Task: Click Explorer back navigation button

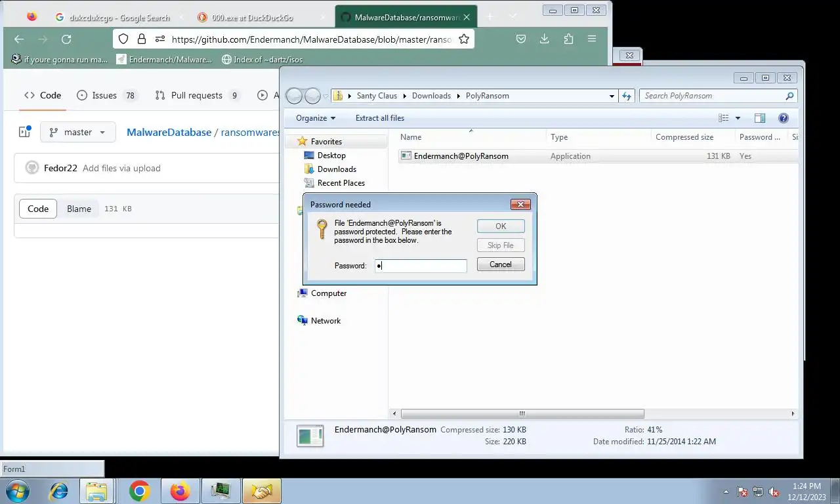Action: (294, 96)
